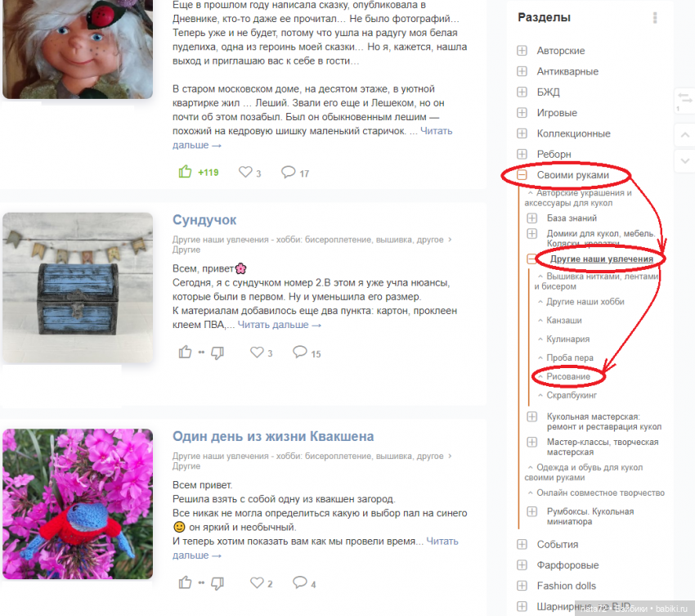Expand the Коллекционные section

coord(522,133)
